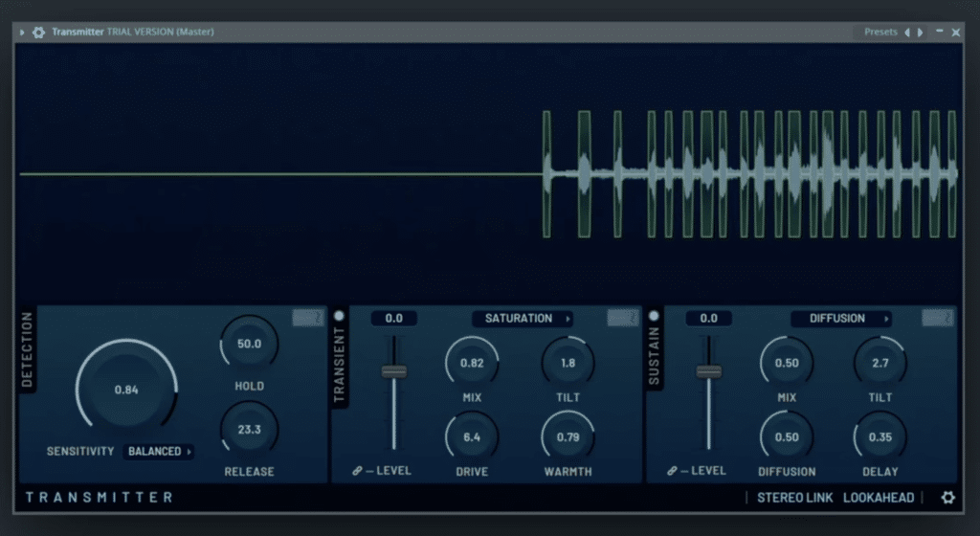Click the TRANSIENT vertical section label
Viewport: 980px width, 536px height.
pos(340,365)
